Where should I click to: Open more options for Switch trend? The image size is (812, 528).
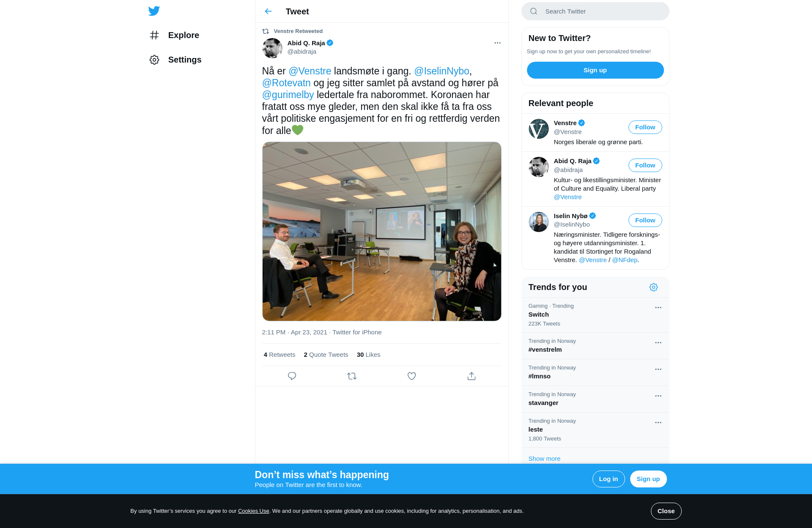click(658, 307)
